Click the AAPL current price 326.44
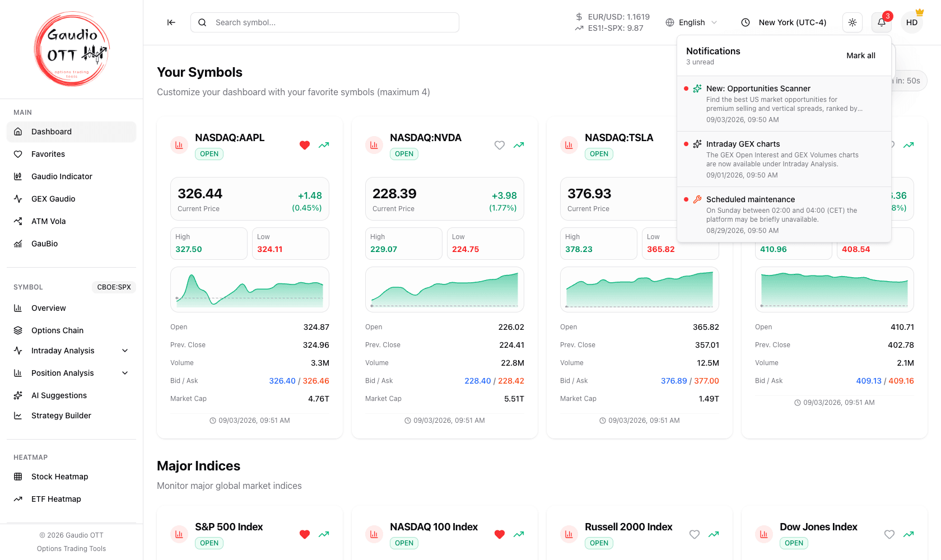The width and height of the screenshot is (941, 560). (200, 194)
